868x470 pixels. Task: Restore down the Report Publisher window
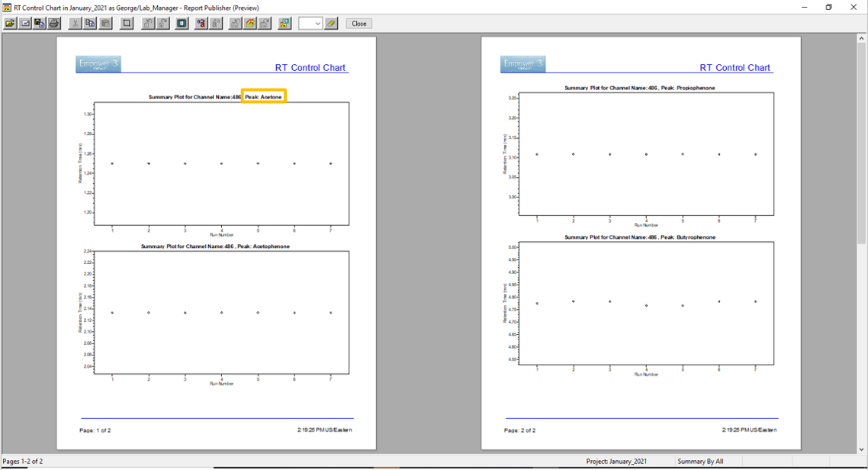coord(828,7)
